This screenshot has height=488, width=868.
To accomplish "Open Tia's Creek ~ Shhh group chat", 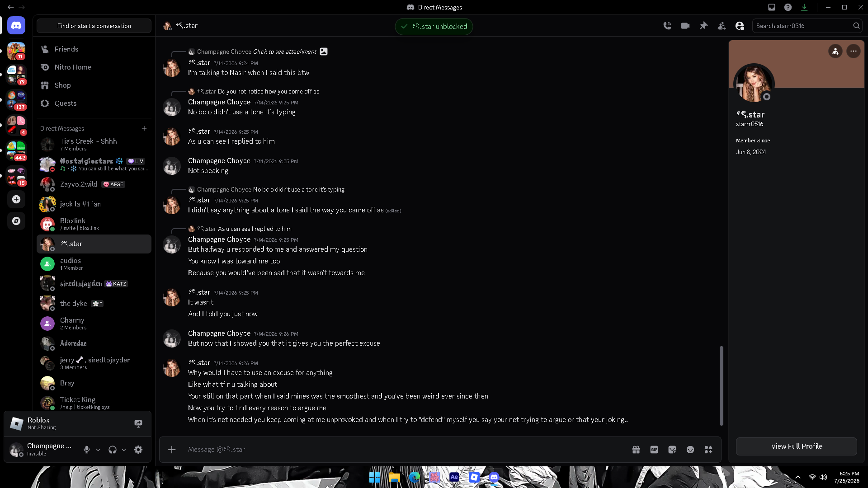I will pos(94,145).
